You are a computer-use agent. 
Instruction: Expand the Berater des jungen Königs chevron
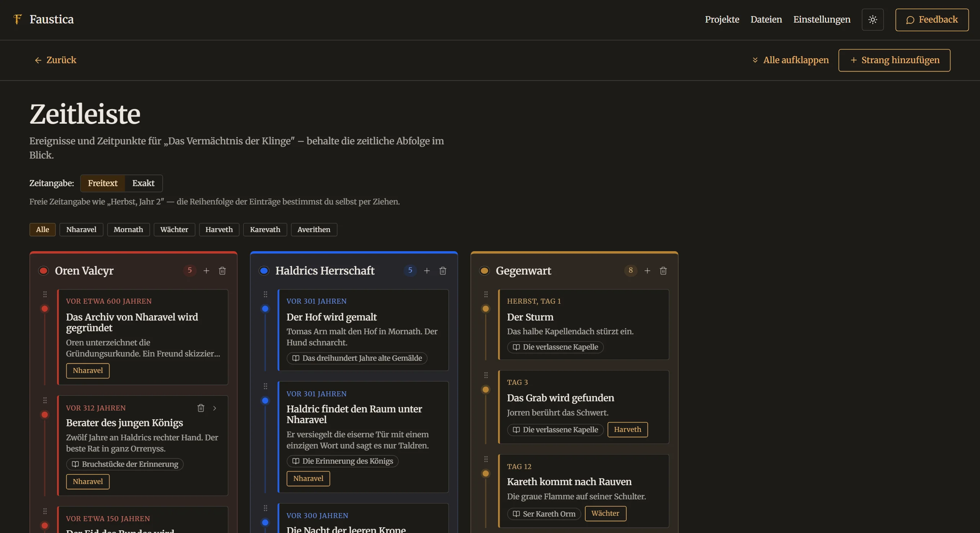215,408
